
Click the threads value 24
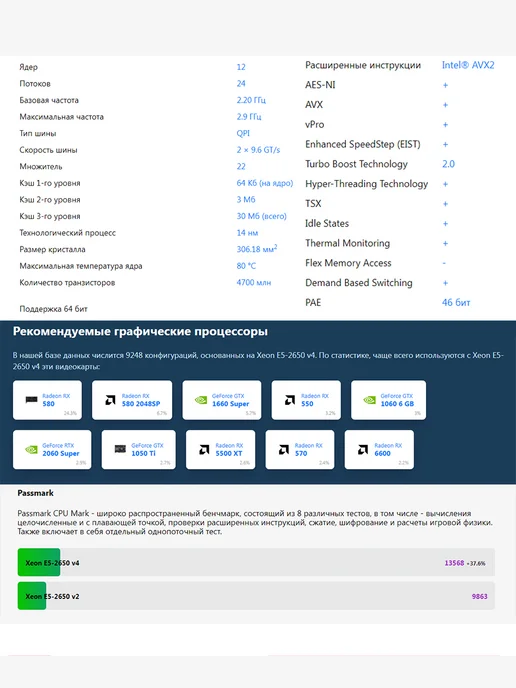[241, 83]
